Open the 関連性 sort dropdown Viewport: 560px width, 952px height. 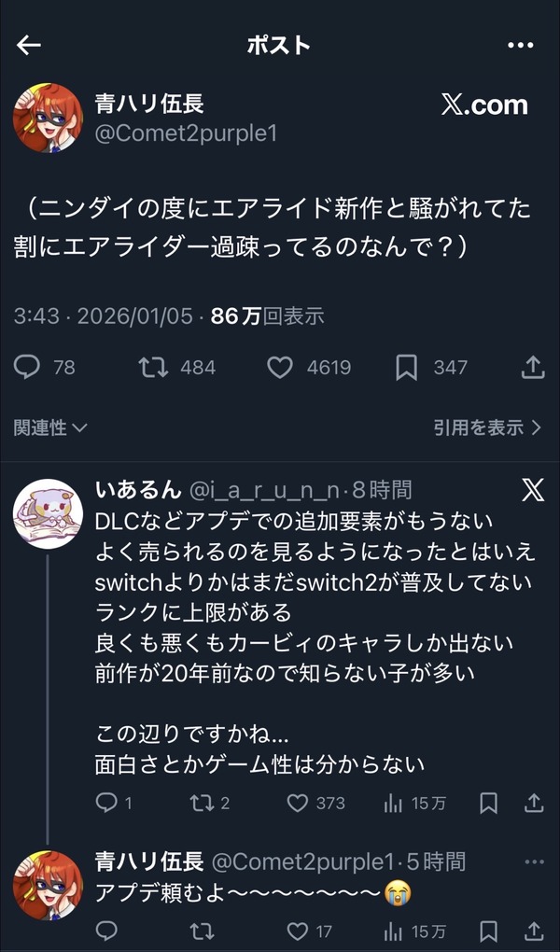point(50,427)
